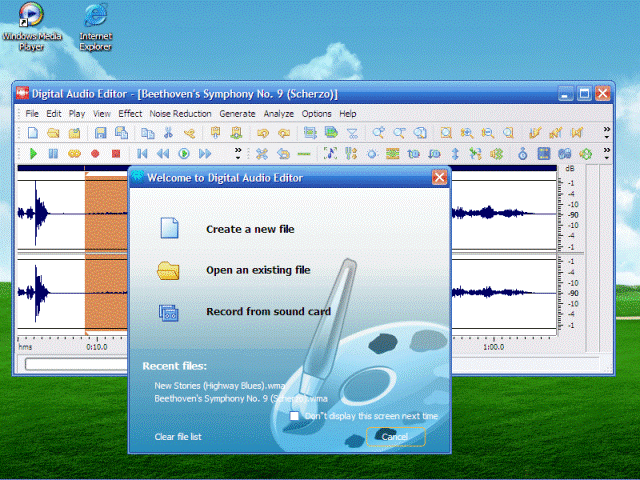Screen dimensions: 640x480
Task: Start playback with the green Play button
Action: tap(33, 154)
